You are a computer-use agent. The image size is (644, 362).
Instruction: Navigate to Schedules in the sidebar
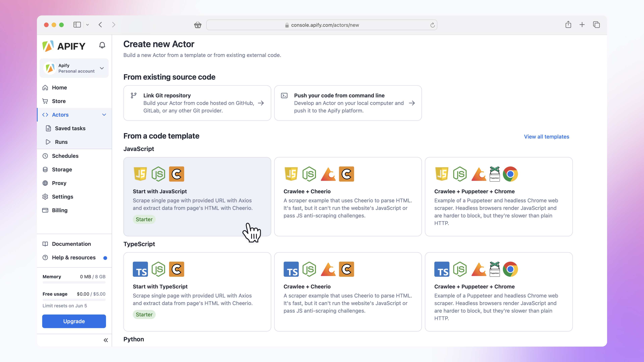pos(65,156)
